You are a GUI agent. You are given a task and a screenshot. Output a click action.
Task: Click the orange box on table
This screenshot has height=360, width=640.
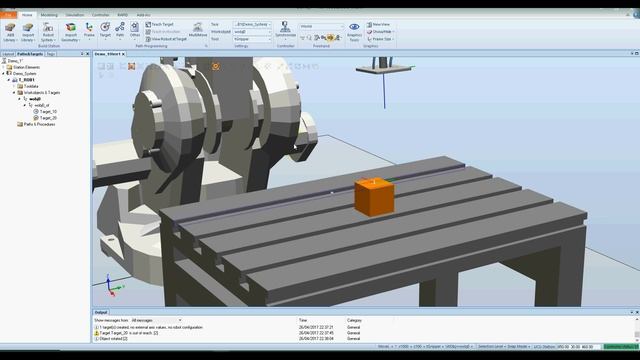tap(374, 197)
